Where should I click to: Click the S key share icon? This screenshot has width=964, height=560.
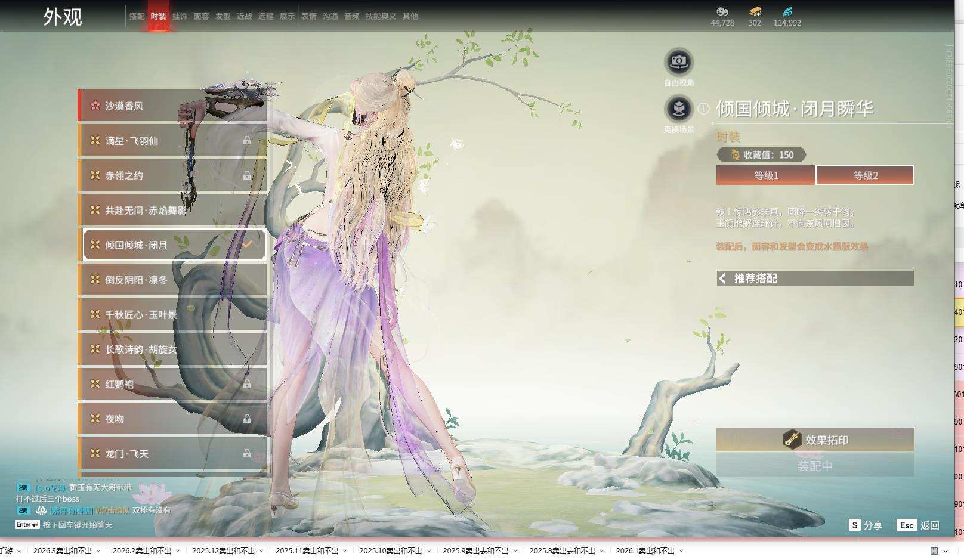coord(855,525)
